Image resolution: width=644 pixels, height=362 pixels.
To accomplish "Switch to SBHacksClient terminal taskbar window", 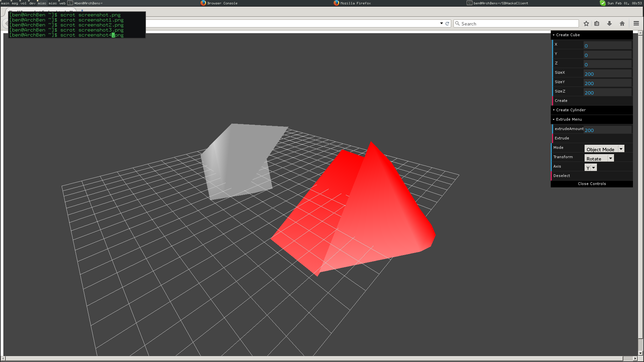I will [x=497, y=3].
